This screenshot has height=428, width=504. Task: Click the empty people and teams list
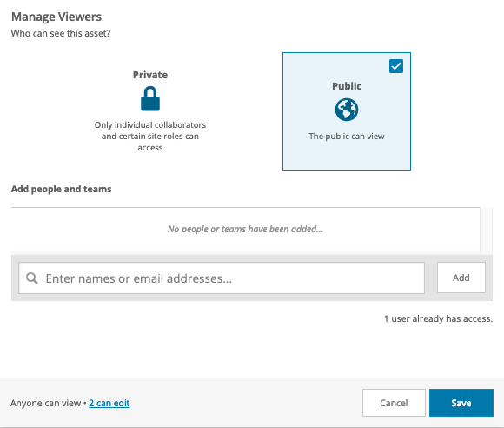(246, 229)
